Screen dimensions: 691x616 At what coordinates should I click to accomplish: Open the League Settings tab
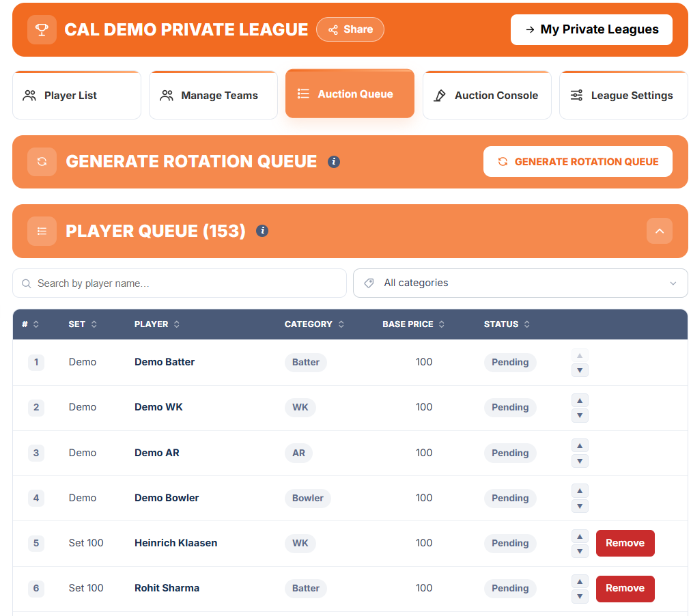[x=623, y=95]
